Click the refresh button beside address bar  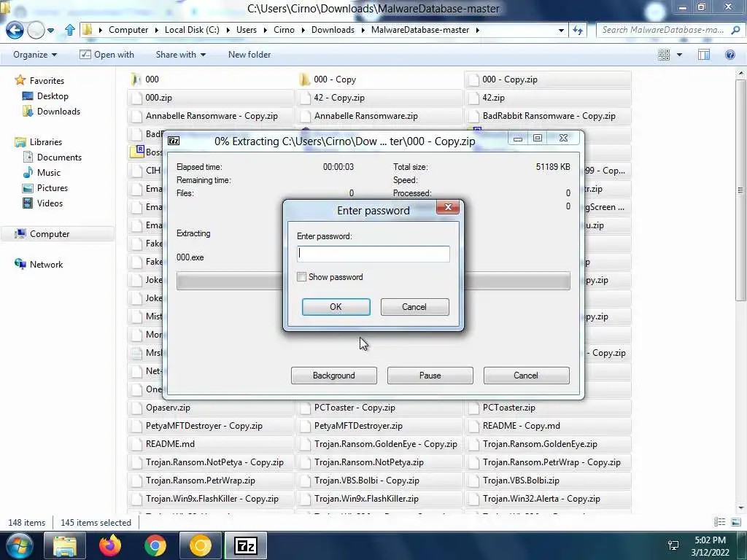(x=578, y=30)
